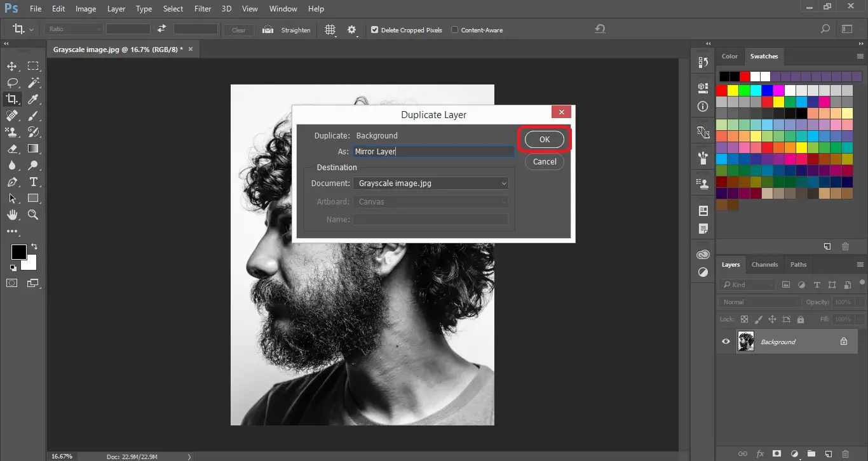Image resolution: width=868 pixels, height=461 pixels.
Task: Open the layer styles fx menu
Action: [x=759, y=454]
